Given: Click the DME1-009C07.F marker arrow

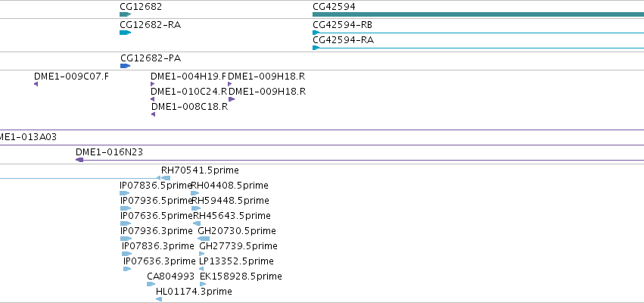Looking at the screenshot, I should coord(36,84).
